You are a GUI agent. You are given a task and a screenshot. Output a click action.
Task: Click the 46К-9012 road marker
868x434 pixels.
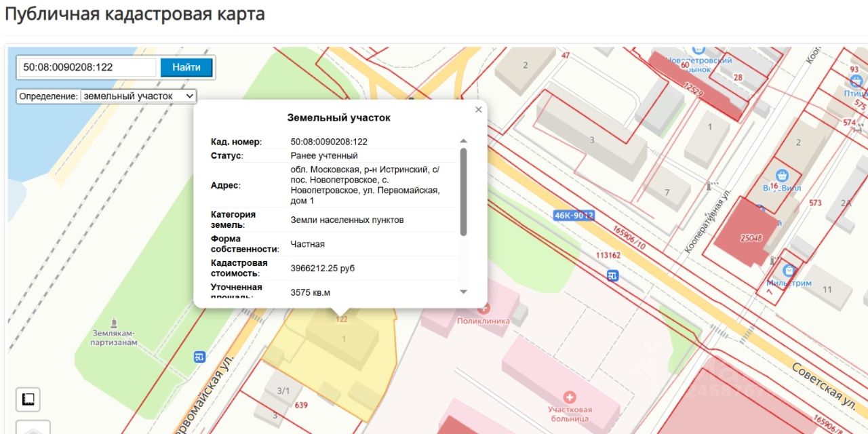click(573, 216)
